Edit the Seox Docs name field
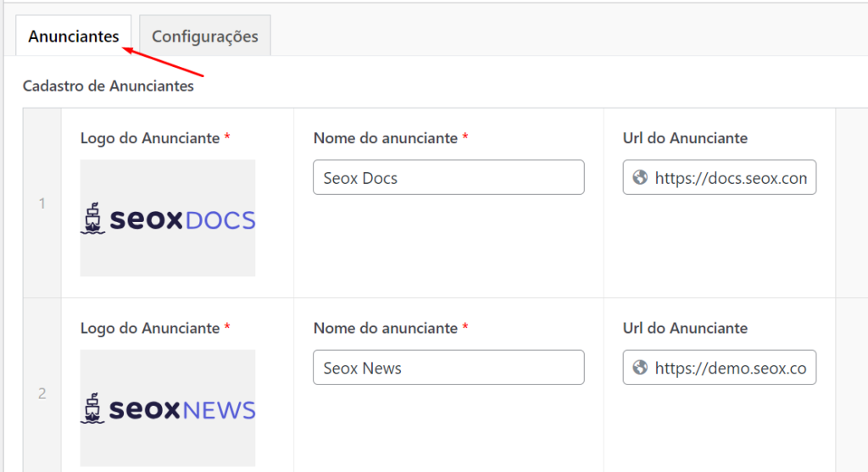The image size is (868, 472). (448, 178)
